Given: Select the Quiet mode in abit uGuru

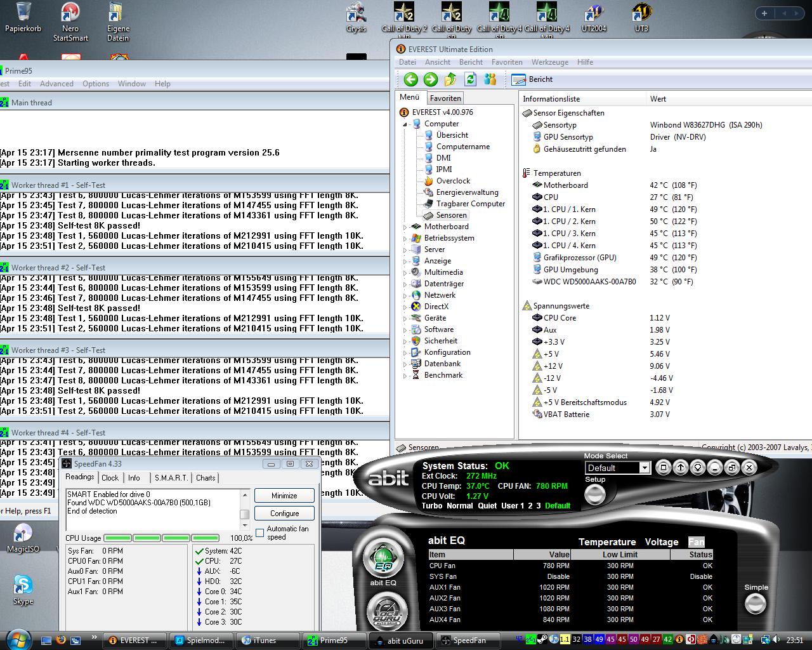Looking at the screenshot, I should point(487,506).
